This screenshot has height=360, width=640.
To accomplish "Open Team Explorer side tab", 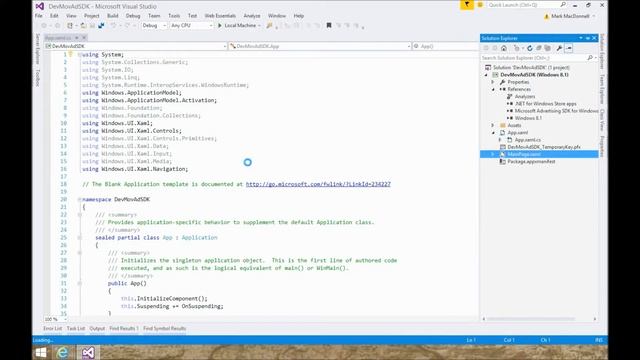I will pyautogui.click(x=602, y=89).
